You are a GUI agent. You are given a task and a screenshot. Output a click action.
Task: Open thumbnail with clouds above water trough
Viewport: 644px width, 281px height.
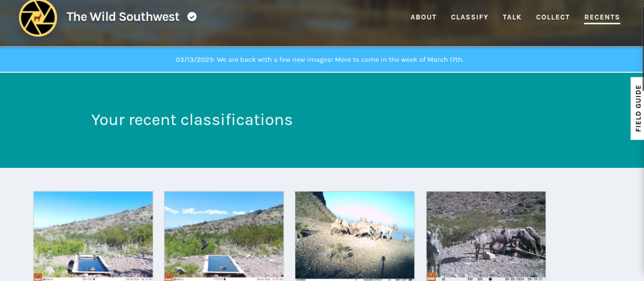(224, 236)
